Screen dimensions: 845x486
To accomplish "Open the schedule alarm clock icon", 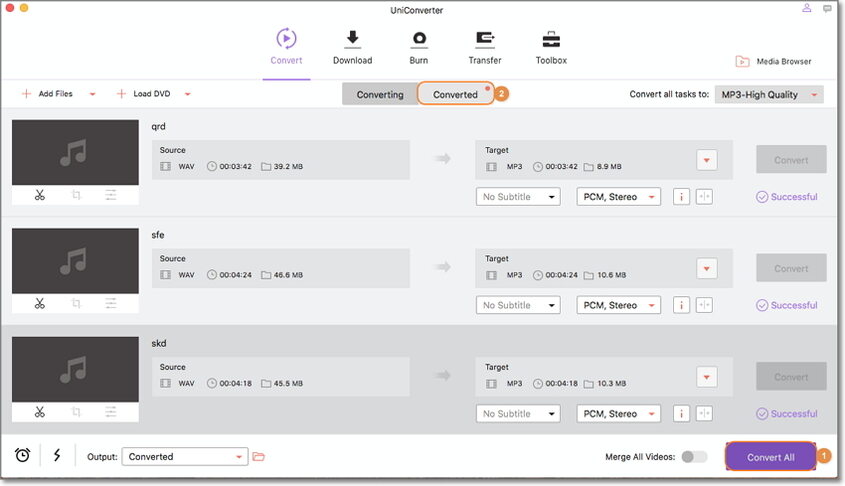I will 23,455.
